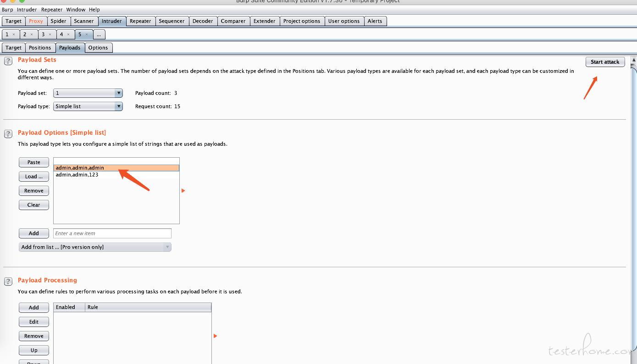The width and height of the screenshot is (637, 364).
Task: Click Up button in Payload Processing
Action: click(34, 350)
